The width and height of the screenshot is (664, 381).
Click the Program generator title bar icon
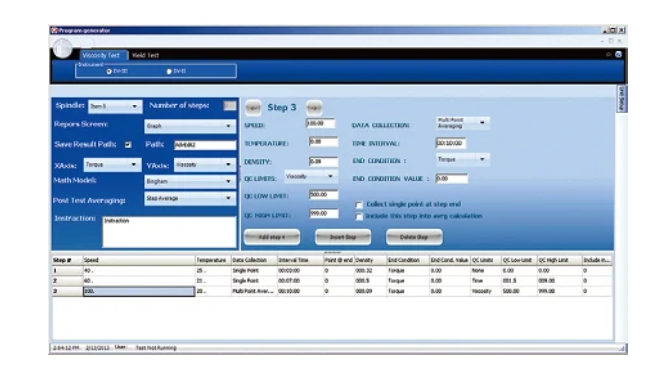(x=54, y=30)
